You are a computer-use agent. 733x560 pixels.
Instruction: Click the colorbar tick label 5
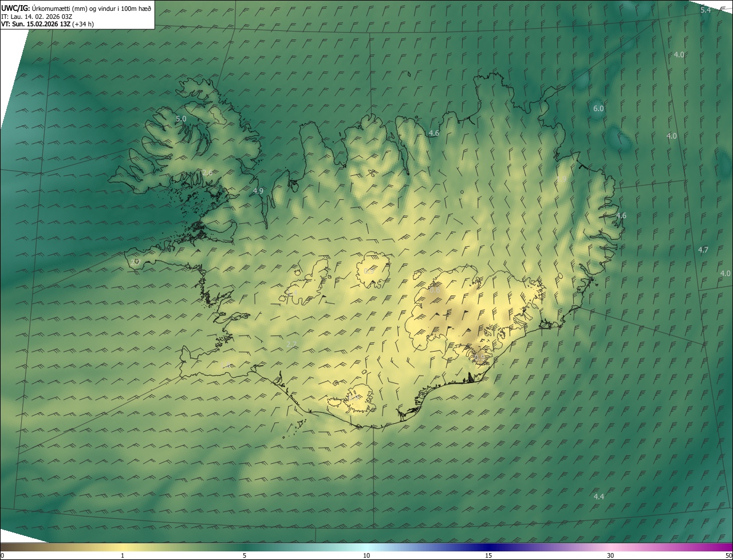pyautogui.click(x=245, y=555)
